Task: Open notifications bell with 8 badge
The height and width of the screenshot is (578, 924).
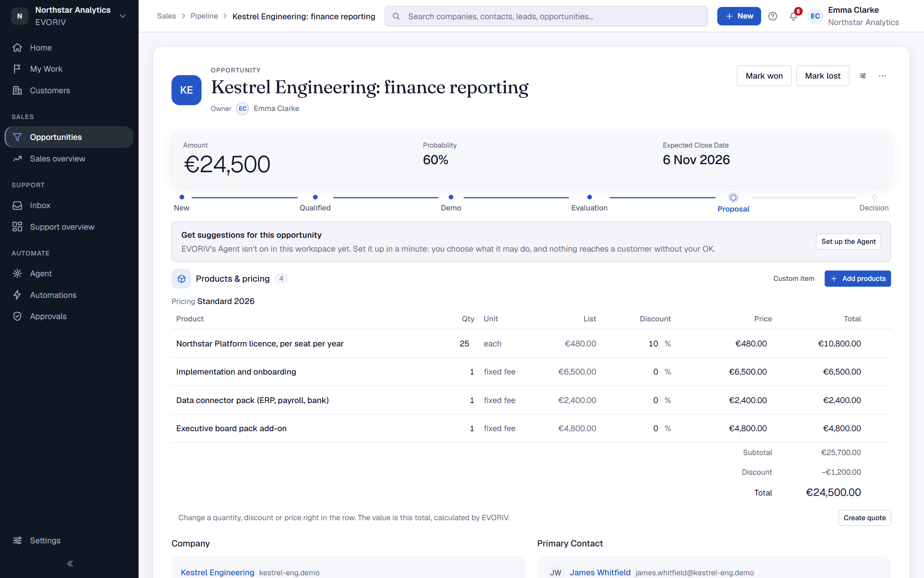Action: pyautogui.click(x=793, y=16)
